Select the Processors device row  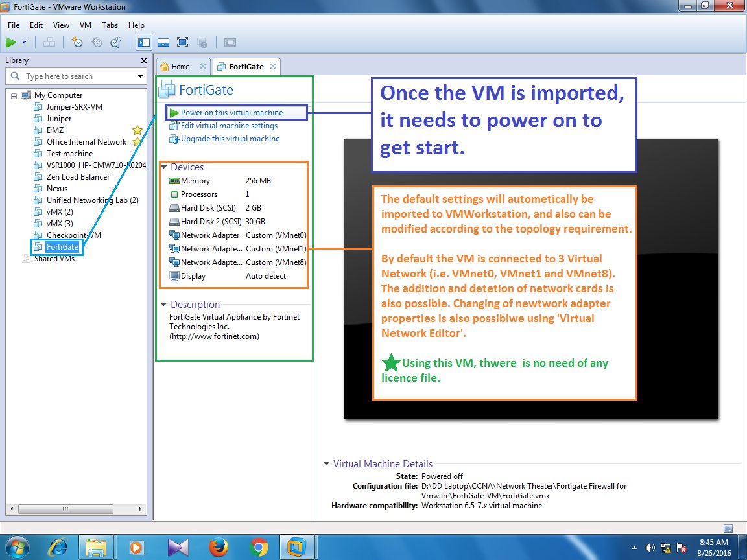(238, 194)
